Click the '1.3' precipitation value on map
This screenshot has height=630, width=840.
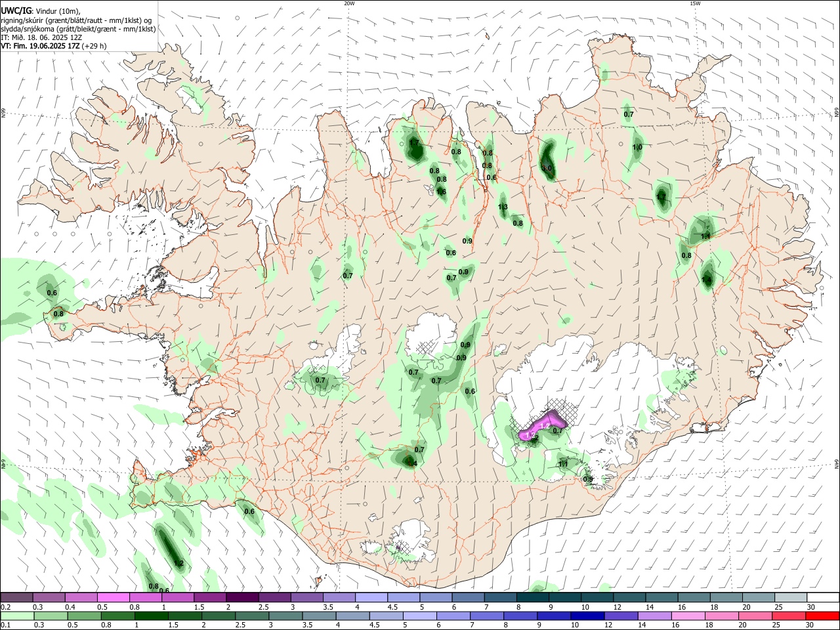(x=503, y=207)
